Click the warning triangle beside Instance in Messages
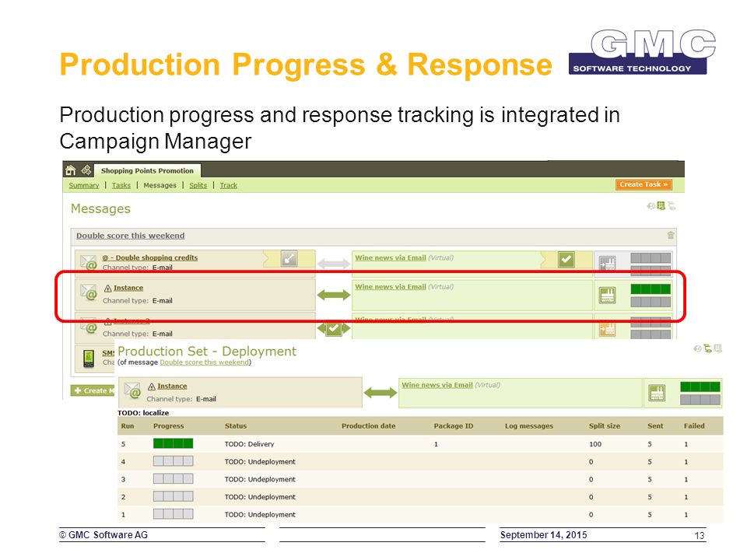The width and height of the screenshot is (747, 560). [x=107, y=288]
